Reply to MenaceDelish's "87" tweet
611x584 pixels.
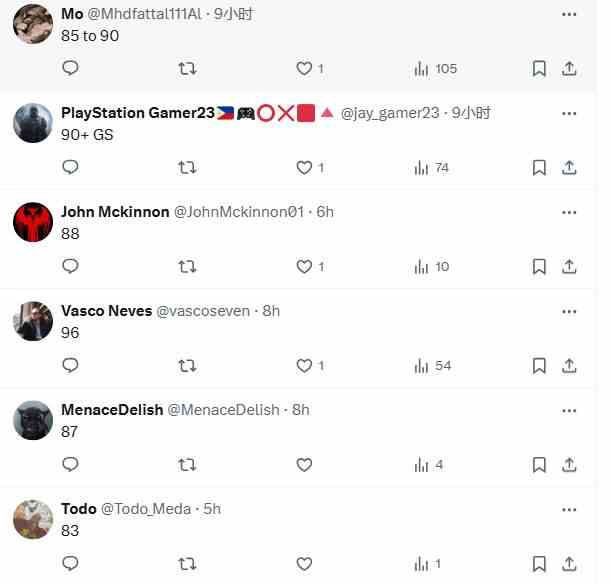71,464
